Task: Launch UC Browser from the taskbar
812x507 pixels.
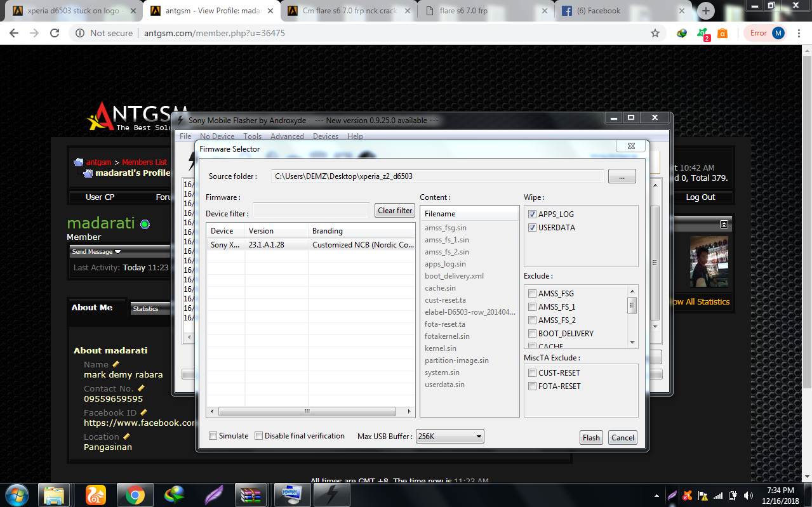Action: click(95, 494)
